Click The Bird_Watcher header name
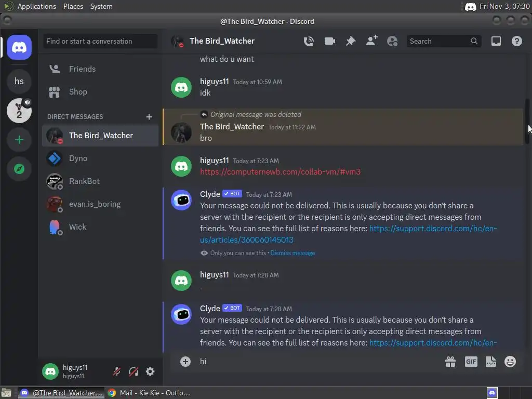The image size is (532, 399). (x=222, y=41)
